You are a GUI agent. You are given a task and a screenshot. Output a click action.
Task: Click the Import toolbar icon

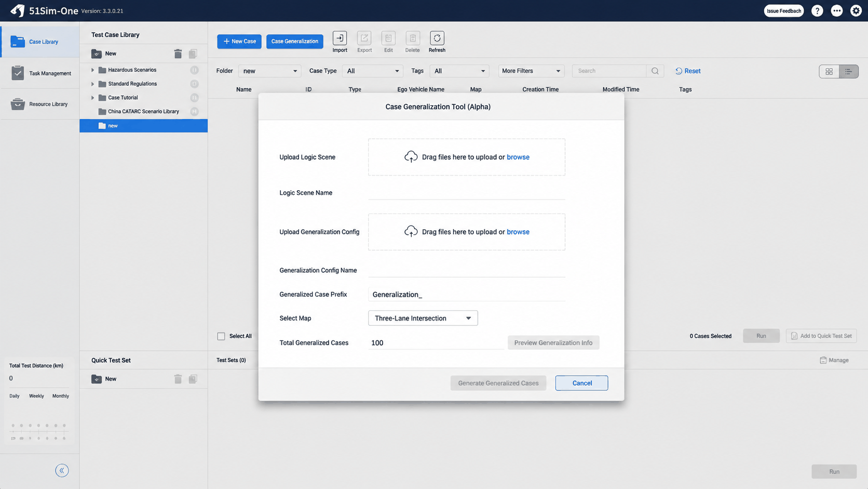[x=340, y=38]
